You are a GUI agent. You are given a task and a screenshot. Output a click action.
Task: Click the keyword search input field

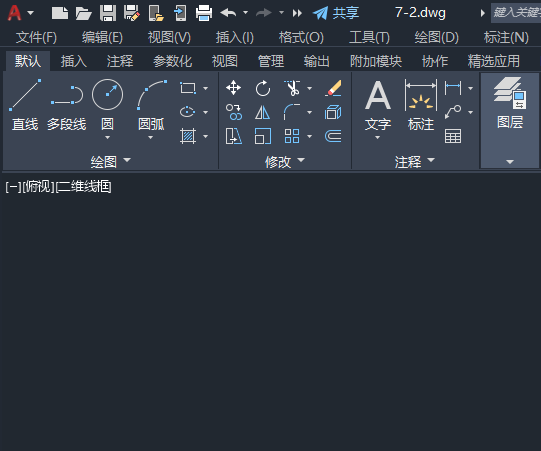click(516, 13)
